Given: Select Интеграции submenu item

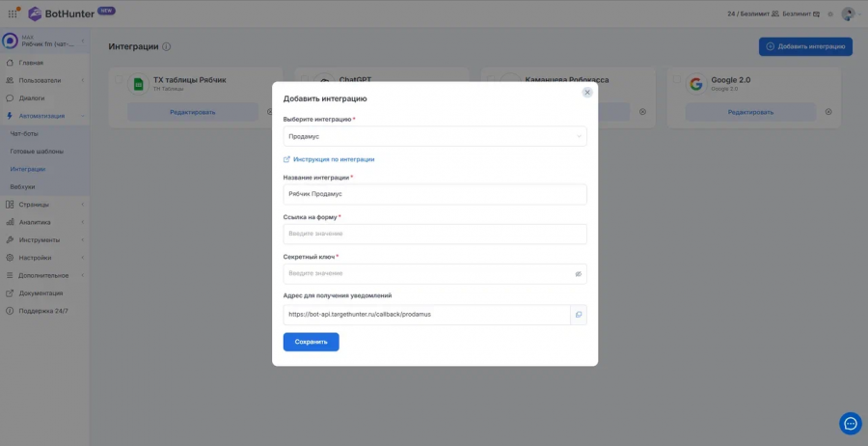Looking at the screenshot, I should pyautogui.click(x=28, y=169).
